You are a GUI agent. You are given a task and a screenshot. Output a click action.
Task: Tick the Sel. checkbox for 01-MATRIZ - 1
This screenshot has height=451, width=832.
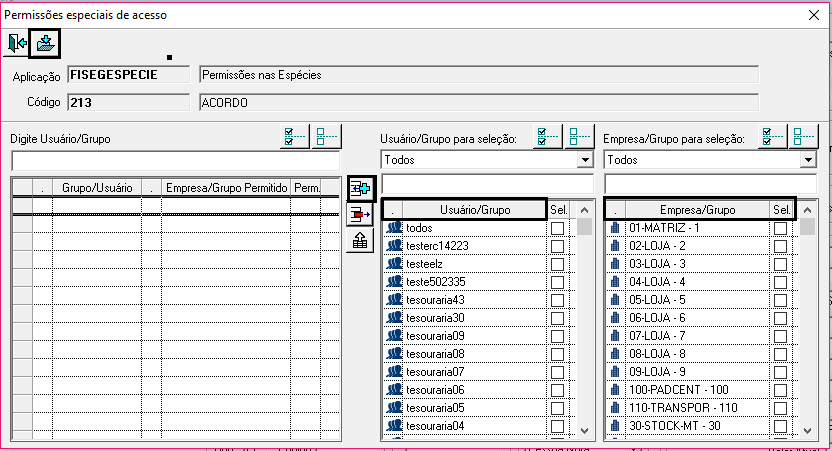[780, 228]
